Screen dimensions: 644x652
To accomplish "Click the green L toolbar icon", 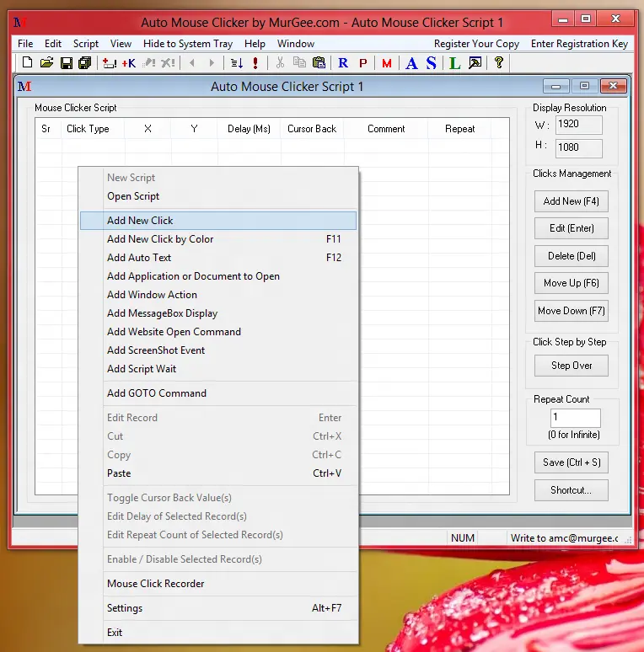I will pyautogui.click(x=454, y=63).
